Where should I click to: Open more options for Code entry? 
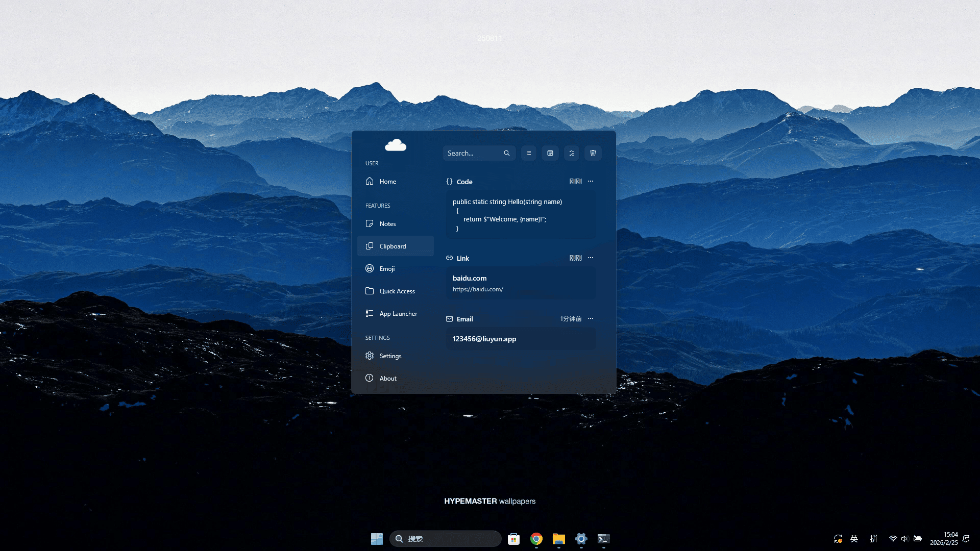pos(591,181)
